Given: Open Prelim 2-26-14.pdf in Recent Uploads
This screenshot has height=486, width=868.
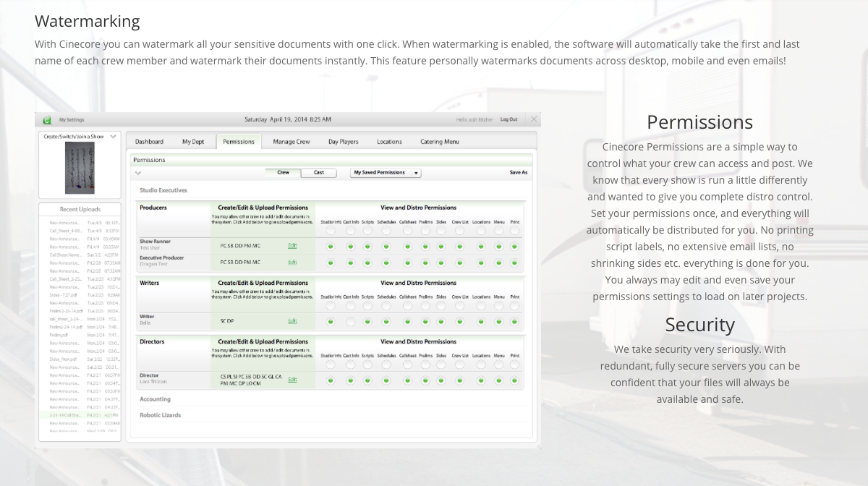Looking at the screenshot, I should (84, 311).
